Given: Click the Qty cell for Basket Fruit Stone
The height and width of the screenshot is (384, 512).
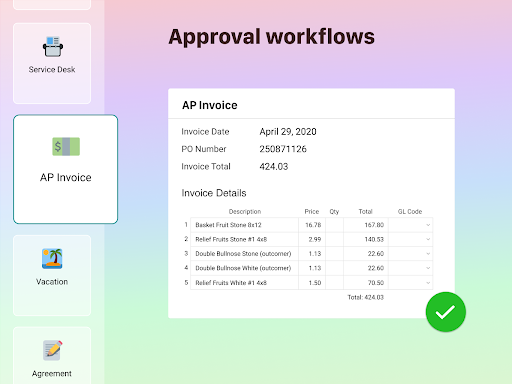Looking at the screenshot, I should [x=334, y=225].
